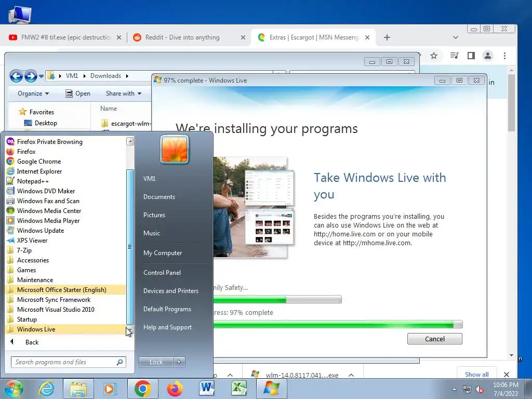Image resolution: width=532 pixels, height=399 pixels.
Task: Open Music from the Start menu
Action: pos(151,233)
